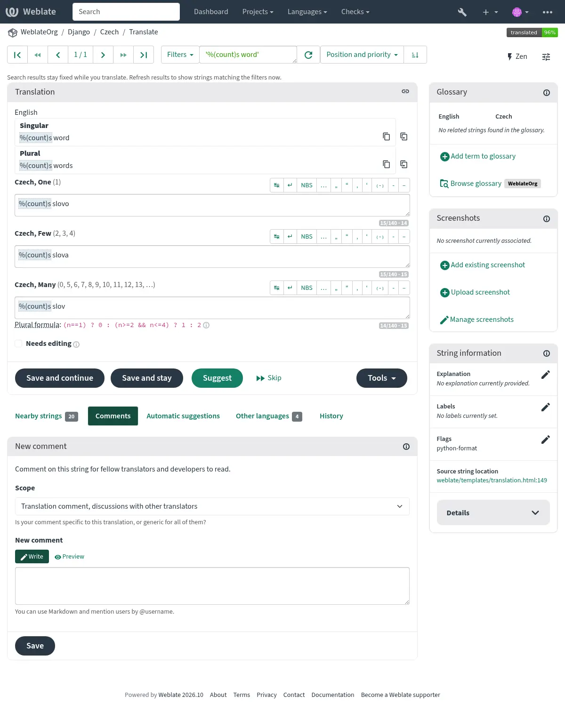Click the translated 96% progress badge

click(533, 32)
